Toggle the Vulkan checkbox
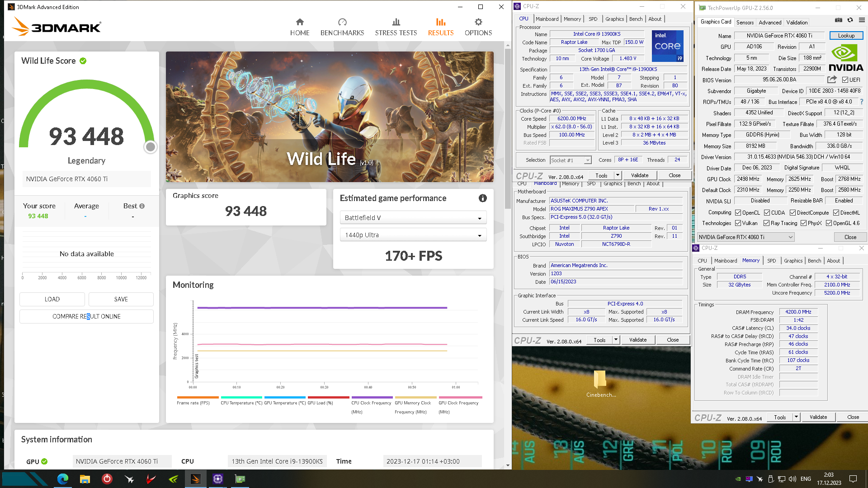The width and height of the screenshot is (868, 488). [738, 223]
